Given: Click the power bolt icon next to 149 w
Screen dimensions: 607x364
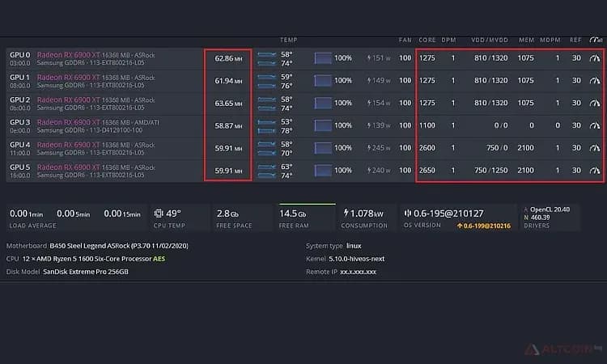Looking at the screenshot, I should [x=369, y=80].
